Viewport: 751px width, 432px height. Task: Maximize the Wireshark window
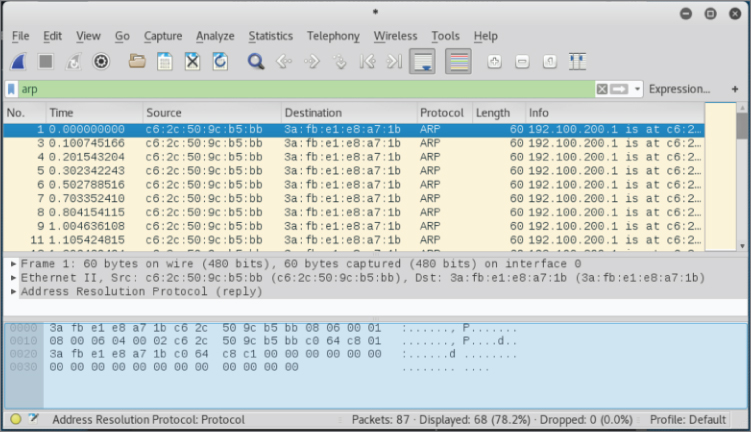tap(710, 13)
